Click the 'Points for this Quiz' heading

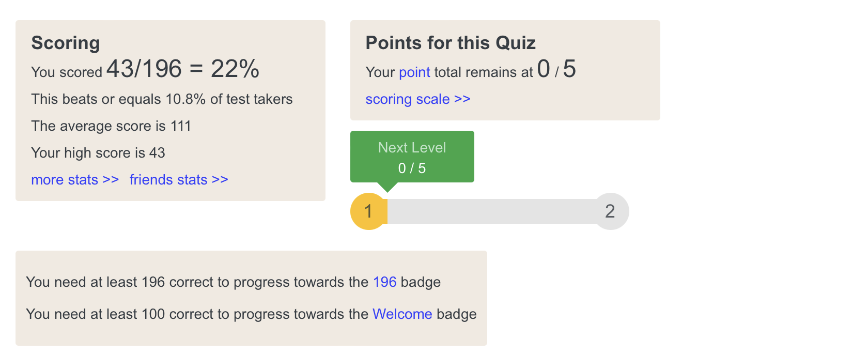pos(451,43)
